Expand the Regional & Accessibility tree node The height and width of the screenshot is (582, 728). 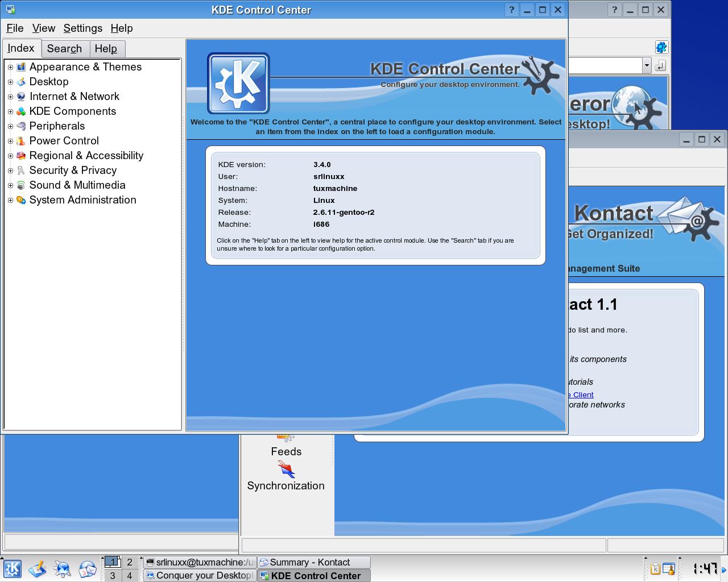pos(10,156)
